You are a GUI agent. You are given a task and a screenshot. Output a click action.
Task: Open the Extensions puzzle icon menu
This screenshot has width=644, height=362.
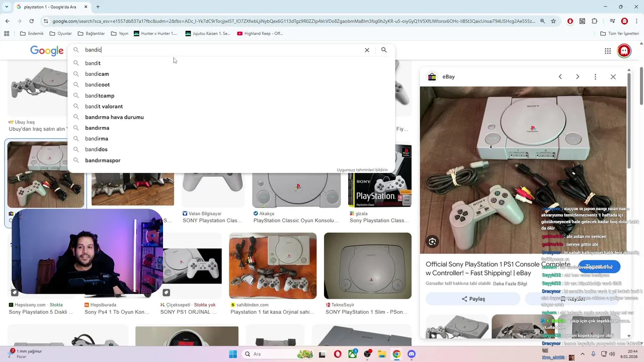pos(595,21)
